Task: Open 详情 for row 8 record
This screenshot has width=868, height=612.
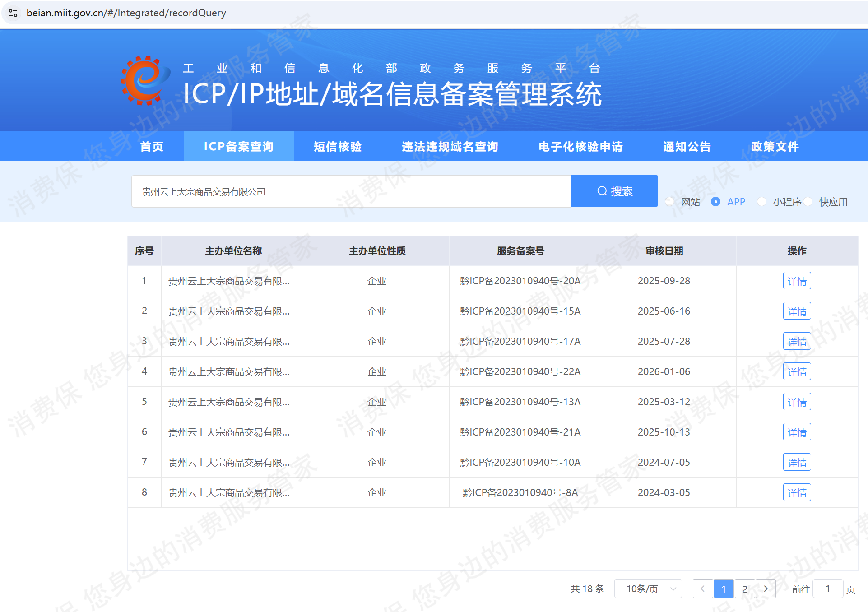Action: coord(797,492)
